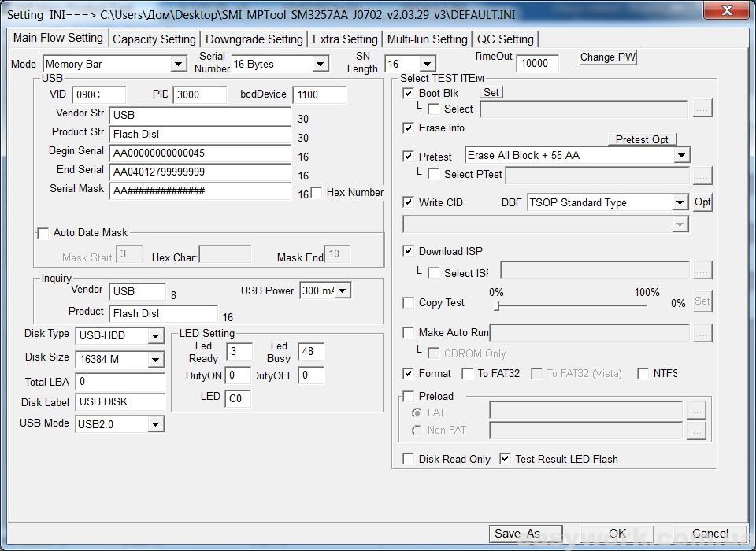Switch to the Capacity Setting tab

tap(154, 39)
